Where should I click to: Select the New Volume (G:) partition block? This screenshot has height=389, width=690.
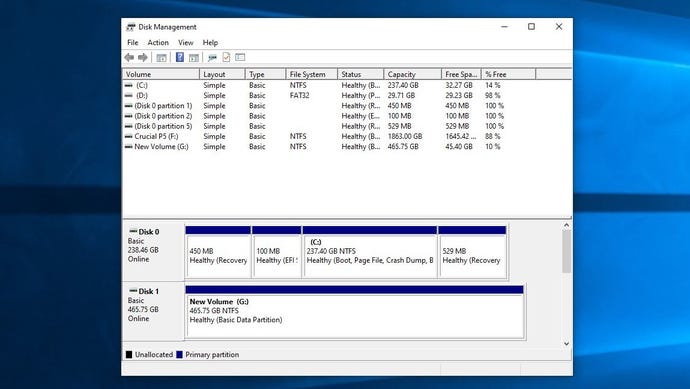pyautogui.click(x=355, y=312)
